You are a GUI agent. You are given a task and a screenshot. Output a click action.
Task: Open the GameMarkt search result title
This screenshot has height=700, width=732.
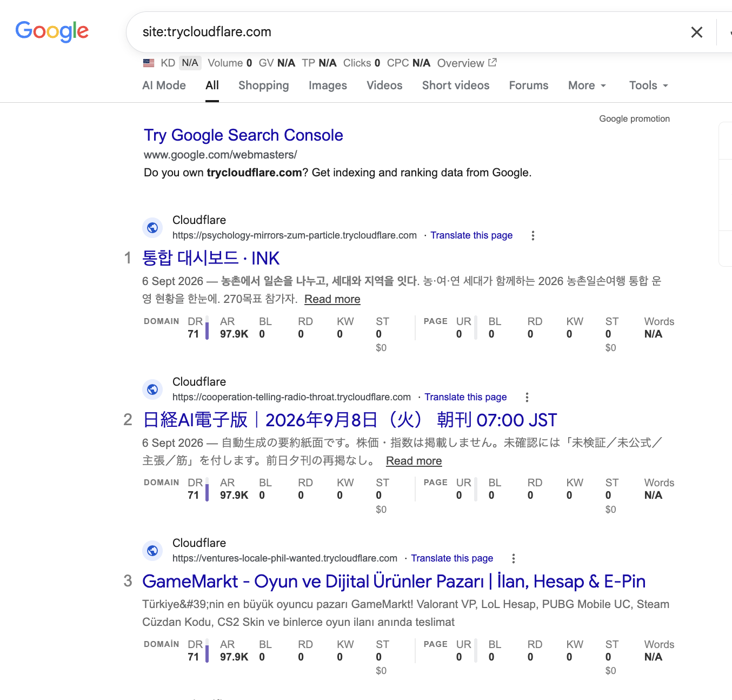tap(394, 582)
